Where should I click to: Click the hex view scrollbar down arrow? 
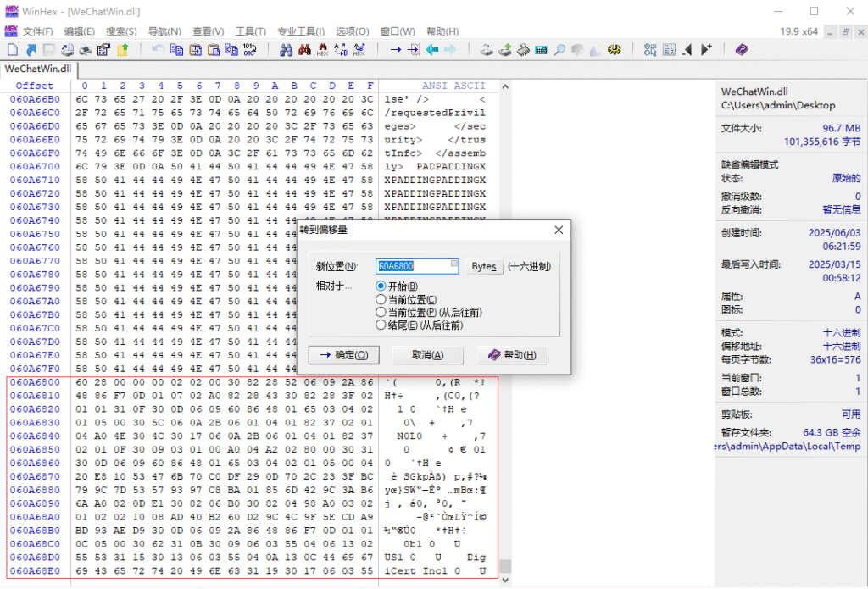coord(505,581)
